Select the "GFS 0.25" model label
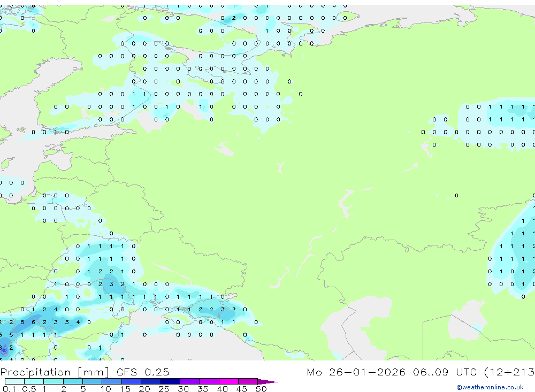 click(143, 372)
